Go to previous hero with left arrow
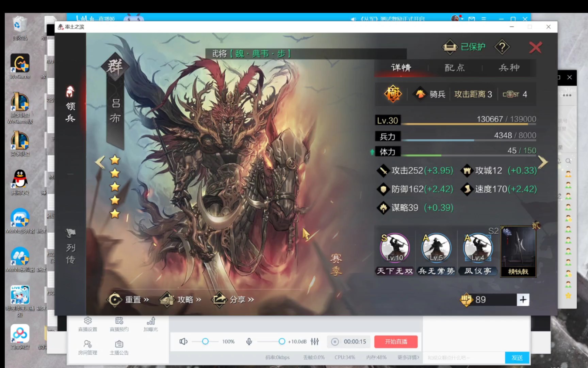588x368 pixels. pos(100,162)
